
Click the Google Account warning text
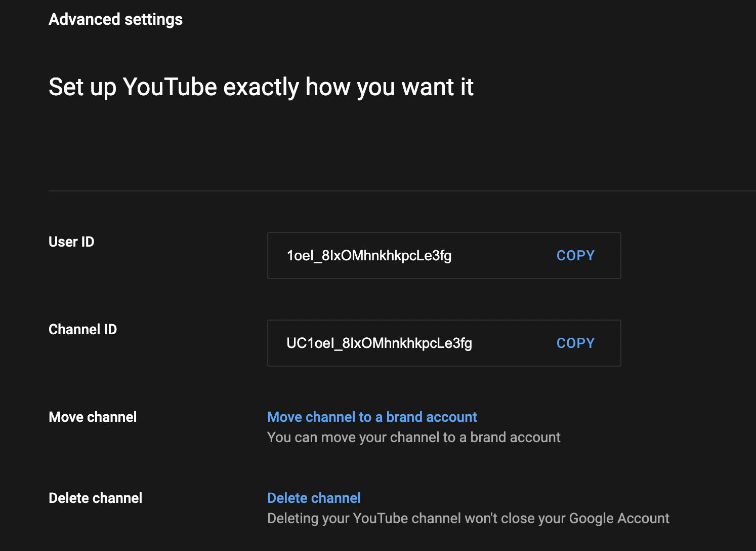(468, 518)
